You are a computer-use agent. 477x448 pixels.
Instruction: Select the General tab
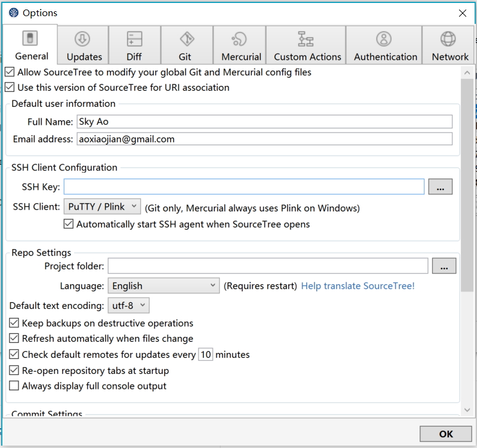(x=31, y=45)
